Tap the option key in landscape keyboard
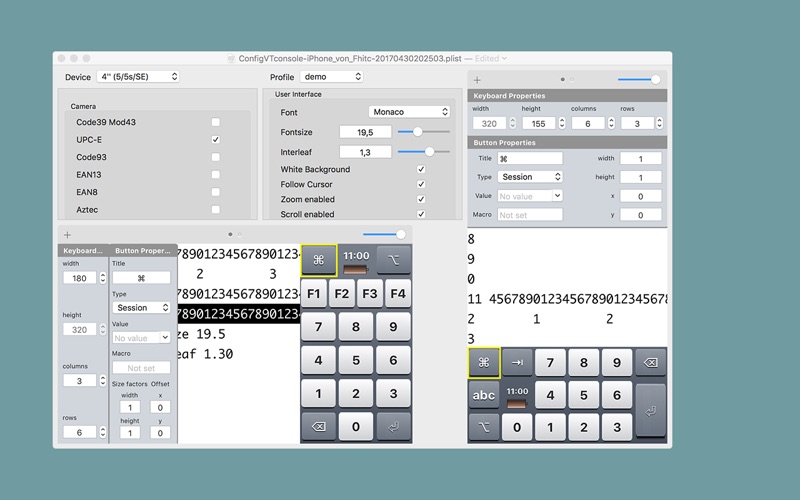800x500 pixels. pyautogui.click(x=484, y=427)
